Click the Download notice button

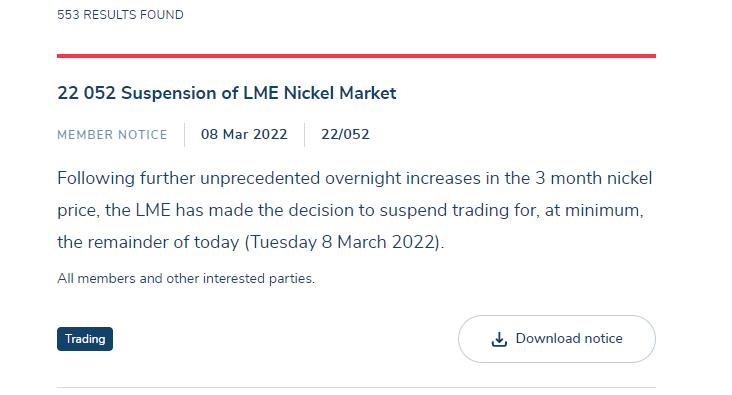click(556, 339)
